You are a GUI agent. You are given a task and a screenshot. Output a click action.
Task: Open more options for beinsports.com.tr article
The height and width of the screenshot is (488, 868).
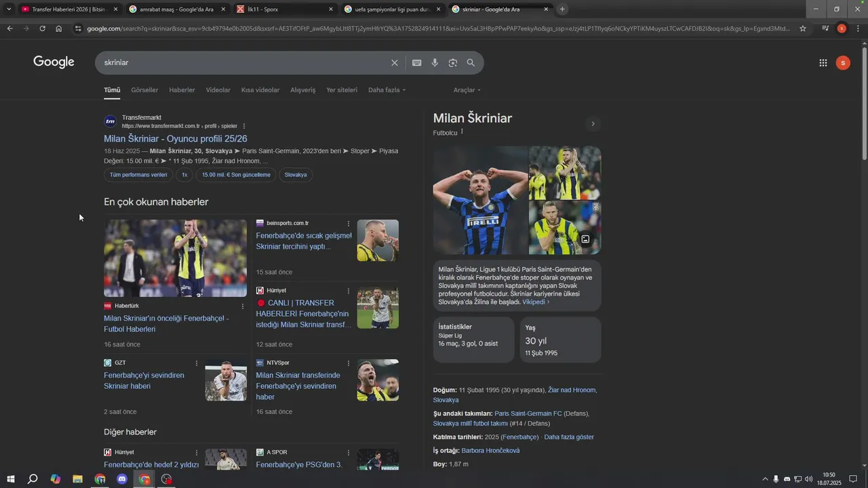[x=349, y=224]
